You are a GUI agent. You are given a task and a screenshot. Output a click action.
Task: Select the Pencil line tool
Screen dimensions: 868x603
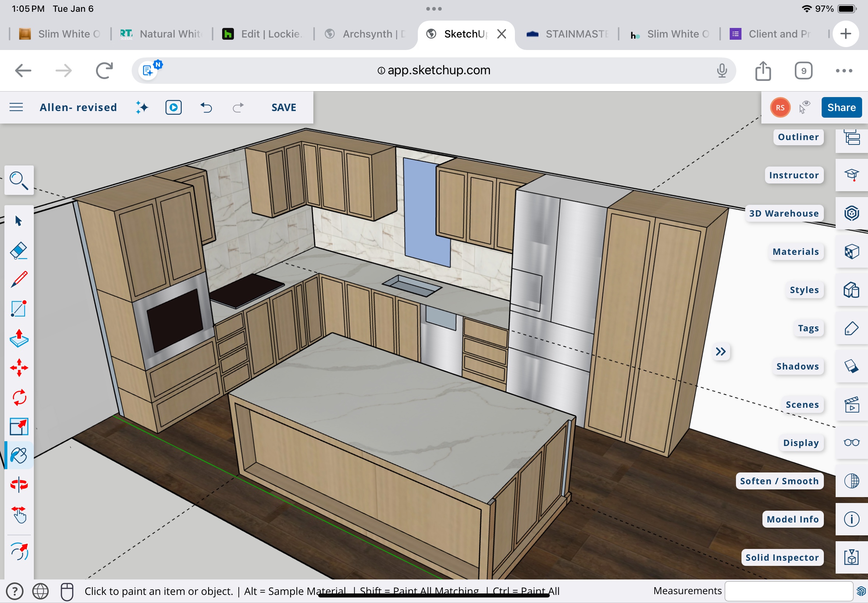point(18,279)
